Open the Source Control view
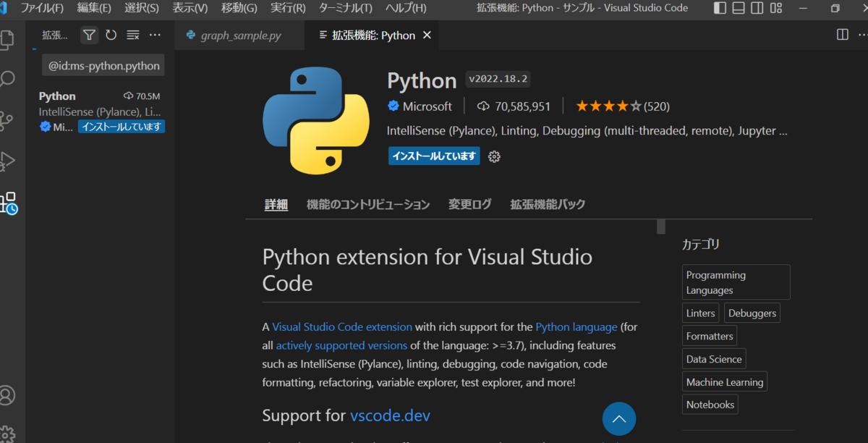This screenshot has width=868, height=443. point(7,119)
